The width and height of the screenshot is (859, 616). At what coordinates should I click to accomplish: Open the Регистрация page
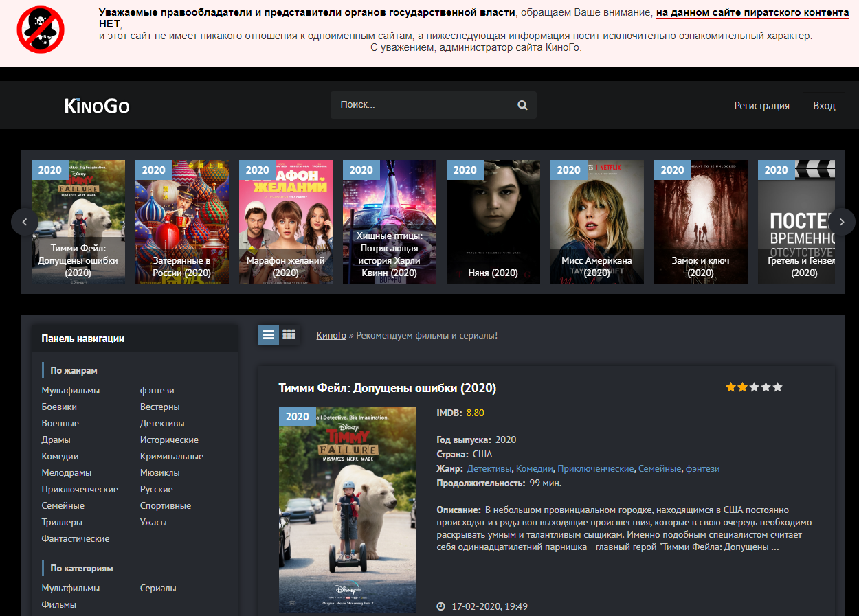click(x=761, y=106)
